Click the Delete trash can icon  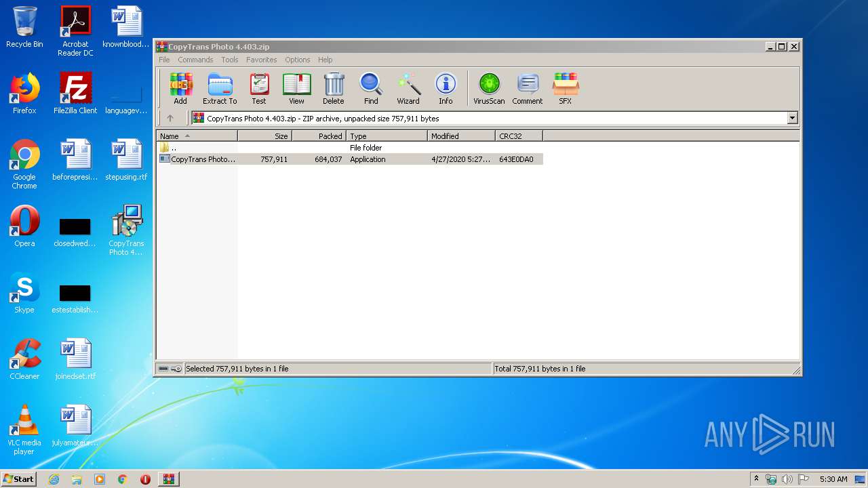pos(333,89)
